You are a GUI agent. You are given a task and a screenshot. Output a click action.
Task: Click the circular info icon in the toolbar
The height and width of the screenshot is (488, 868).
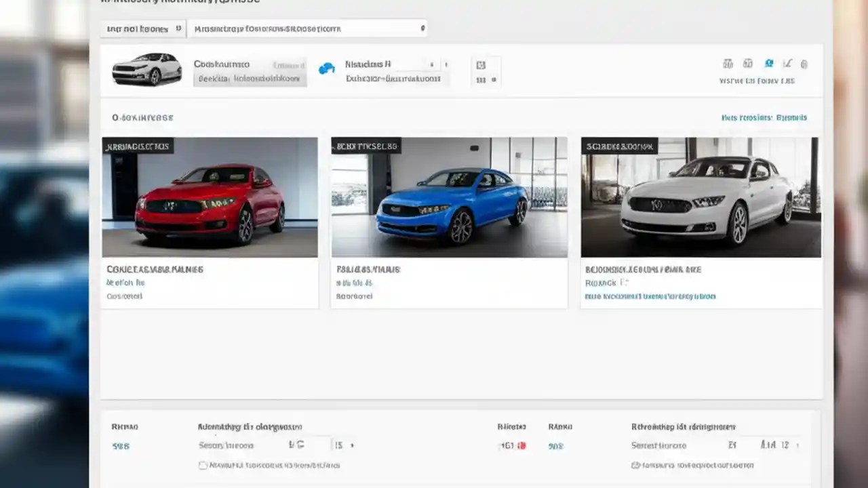804,64
